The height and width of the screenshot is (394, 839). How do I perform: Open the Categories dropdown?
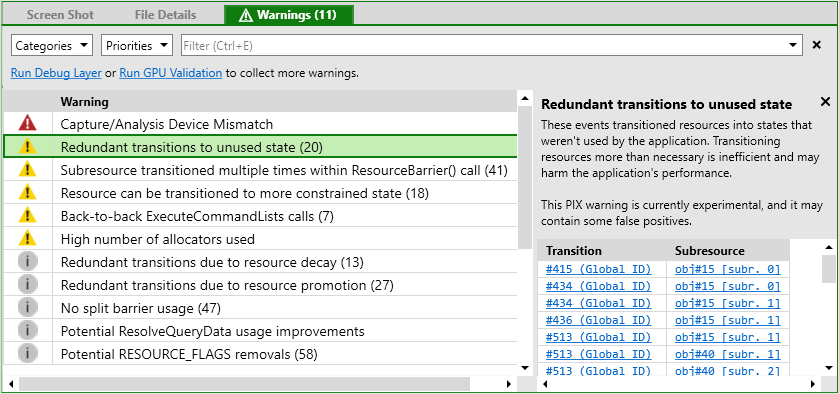(52, 46)
